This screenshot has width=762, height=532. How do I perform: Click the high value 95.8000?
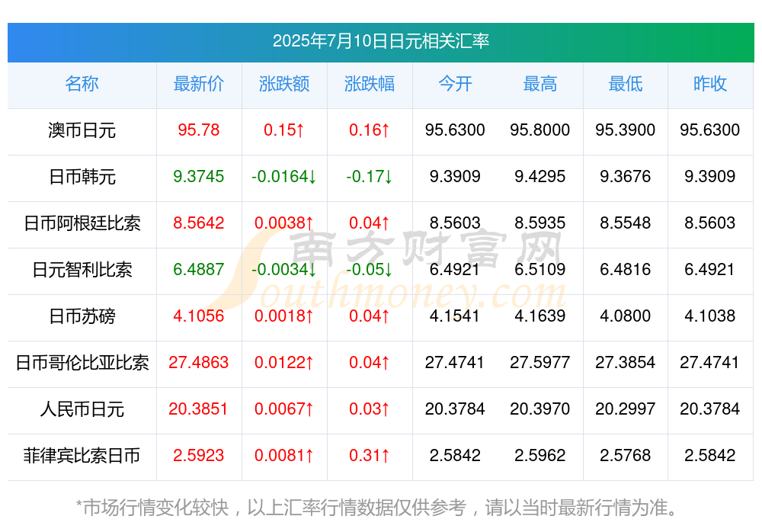(x=539, y=130)
